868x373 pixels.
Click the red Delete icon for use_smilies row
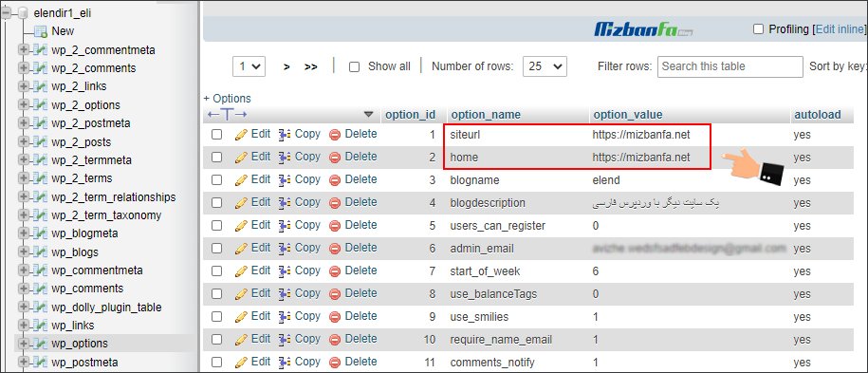coord(335,316)
